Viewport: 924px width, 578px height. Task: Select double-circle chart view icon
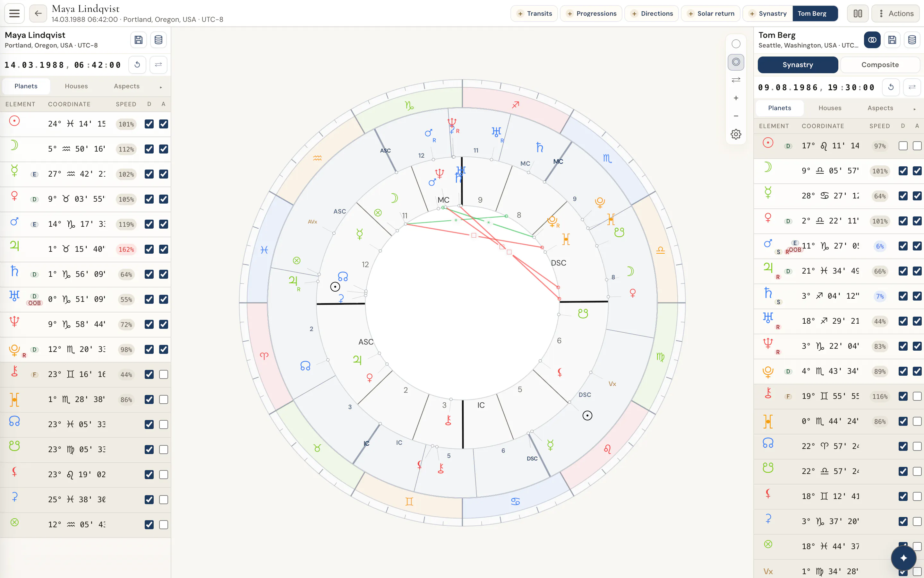[x=736, y=62]
